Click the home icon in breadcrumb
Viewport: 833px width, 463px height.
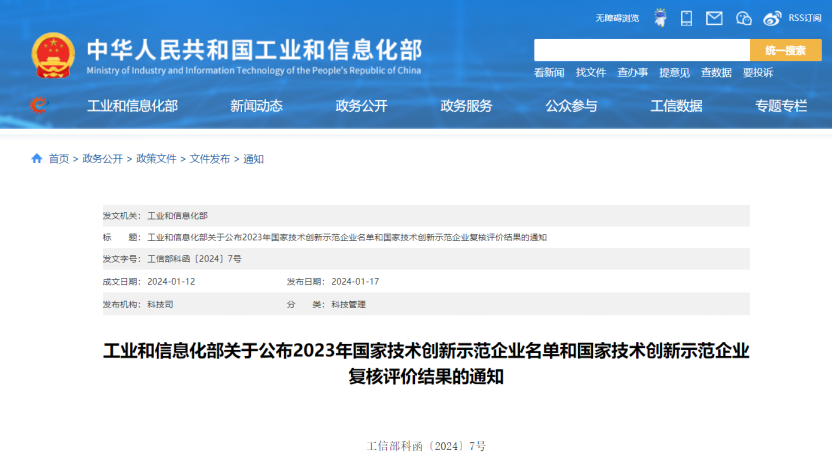(37, 159)
